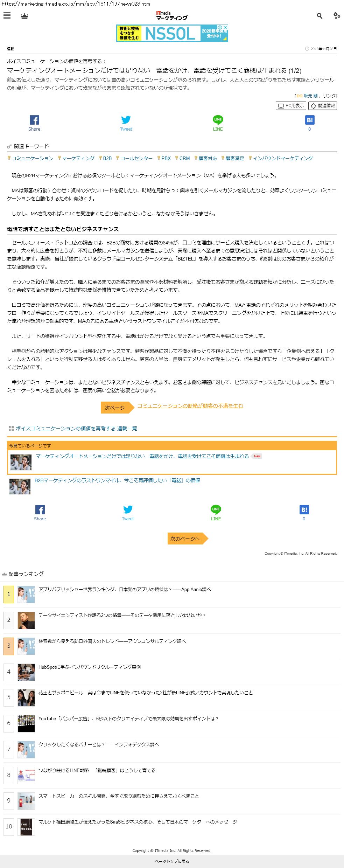This screenshot has width=344, height=868.
Task: Share article on Facebook near title
Action: tap(34, 123)
